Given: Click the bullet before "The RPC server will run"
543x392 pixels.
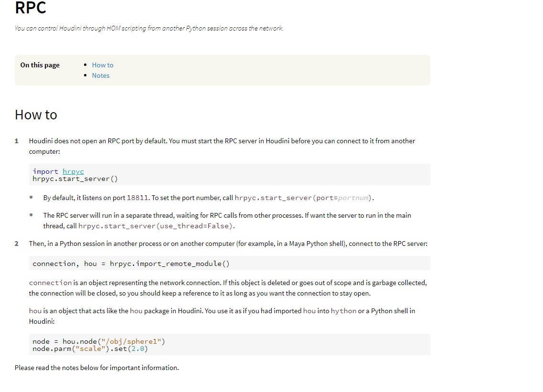Looking at the screenshot, I should pos(31,215).
